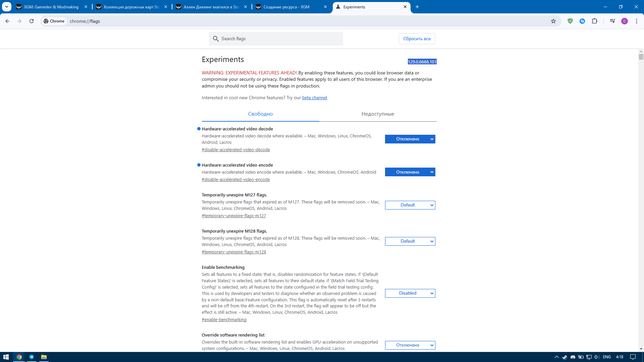This screenshot has height=362, width=644.
Task: Open the blue circular extension icon
Action: 582,21
